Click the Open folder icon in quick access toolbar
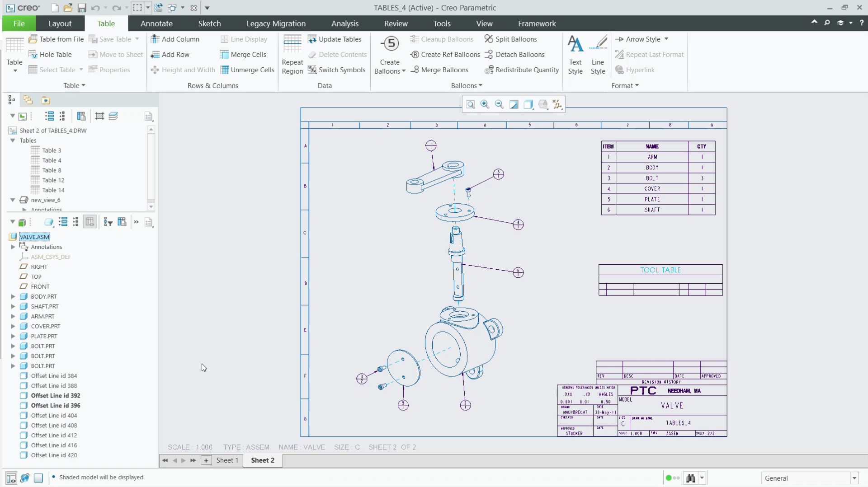The height and width of the screenshot is (487, 868). (68, 8)
